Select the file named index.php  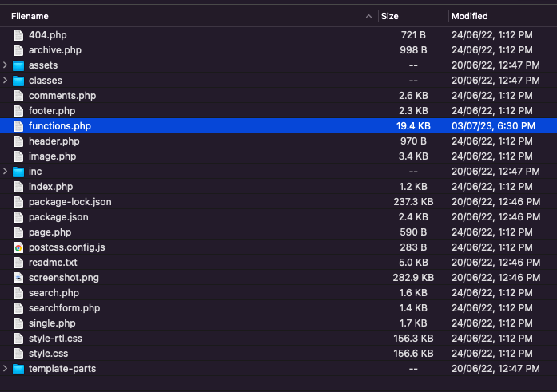point(51,187)
